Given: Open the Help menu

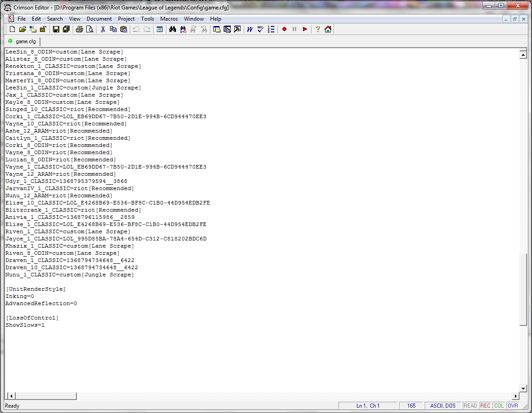Looking at the screenshot, I should click(215, 19).
